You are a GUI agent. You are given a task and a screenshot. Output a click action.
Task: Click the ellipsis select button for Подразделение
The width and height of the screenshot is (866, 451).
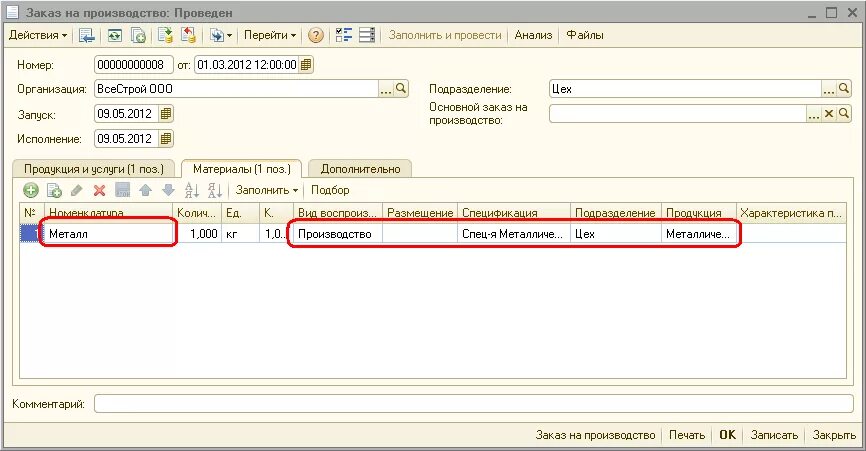pos(828,89)
